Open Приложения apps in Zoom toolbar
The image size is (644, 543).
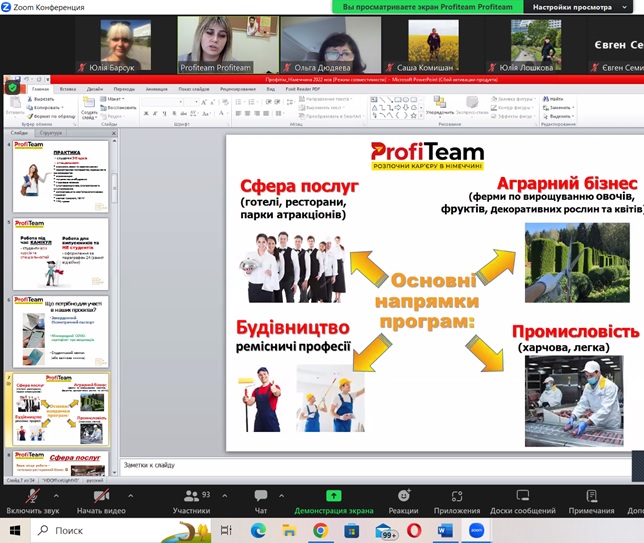pyautogui.click(x=457, y=502)
